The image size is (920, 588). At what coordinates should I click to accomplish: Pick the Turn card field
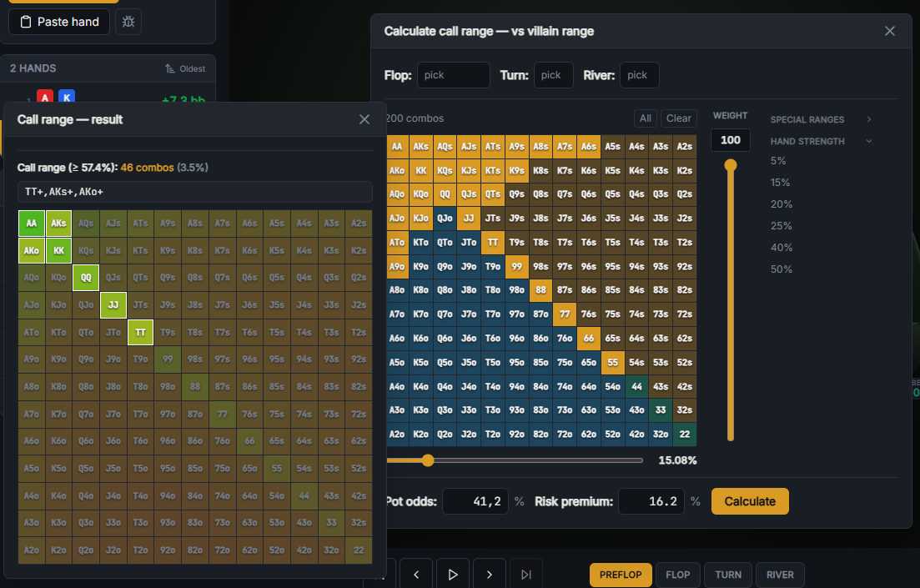point(553,75)
